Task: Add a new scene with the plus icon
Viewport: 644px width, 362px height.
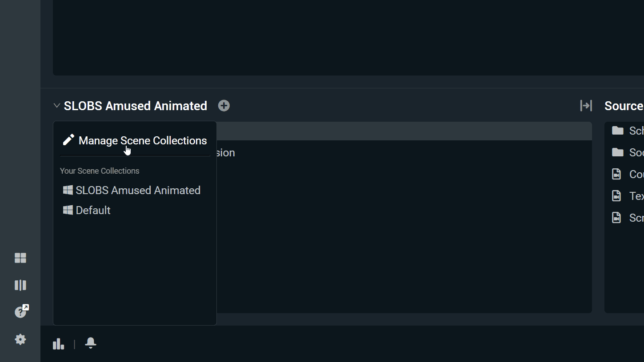Action: pyautogui.click(x=224, y=106)
